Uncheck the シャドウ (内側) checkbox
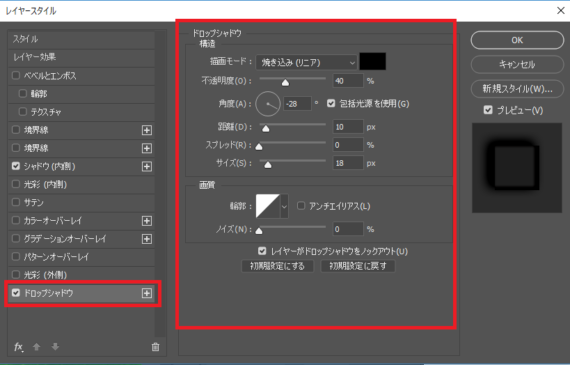Viewport: 570px width, 365px height. pos(16,166)
